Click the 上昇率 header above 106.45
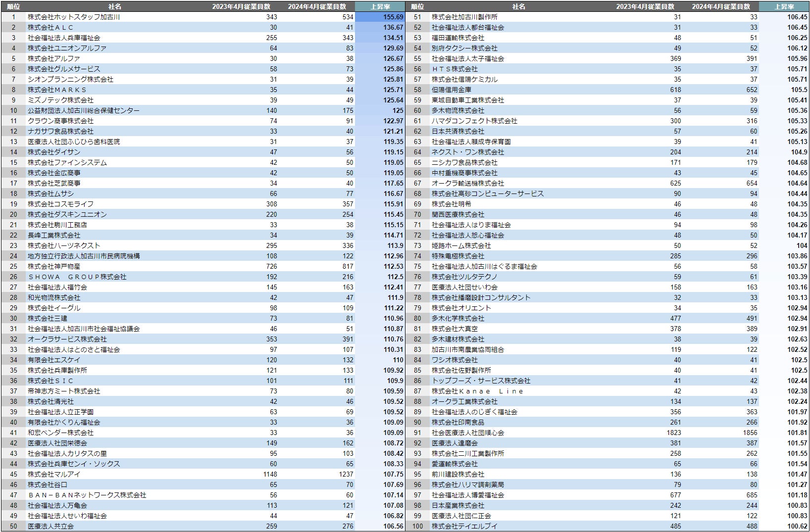 (x=784, y=6)
